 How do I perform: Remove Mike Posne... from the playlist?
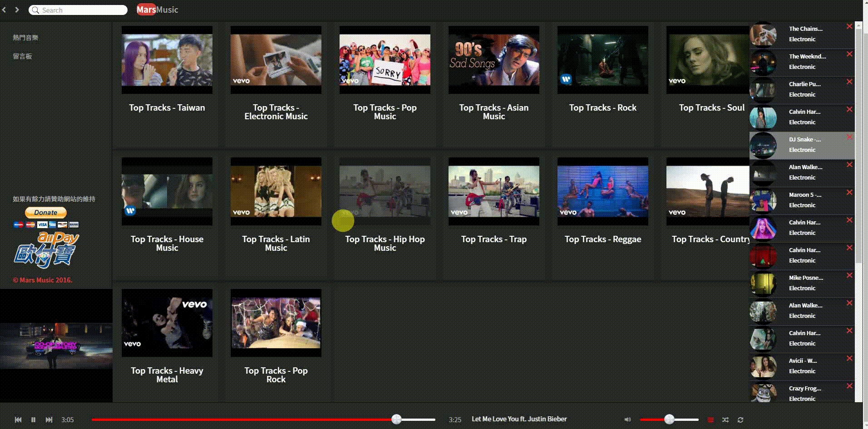849,275
